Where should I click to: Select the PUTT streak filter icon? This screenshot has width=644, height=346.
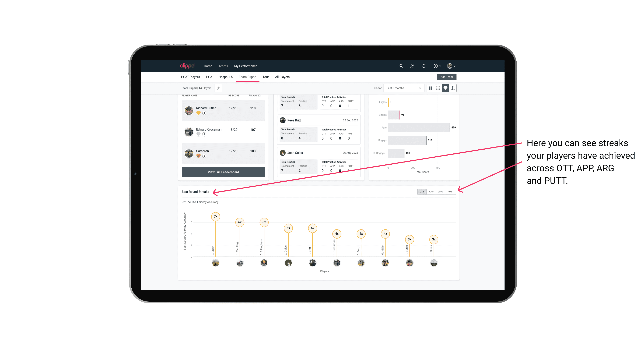tap(451, 191)
